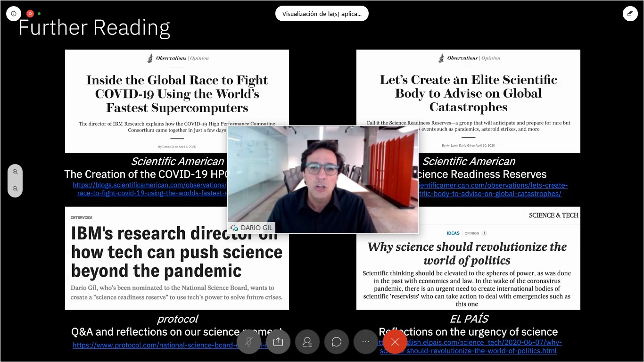This screenshot has height=362, width=644.
Task: Open the blogs.scientificamerican.com COVID-19 link
Action: point(150,189)
